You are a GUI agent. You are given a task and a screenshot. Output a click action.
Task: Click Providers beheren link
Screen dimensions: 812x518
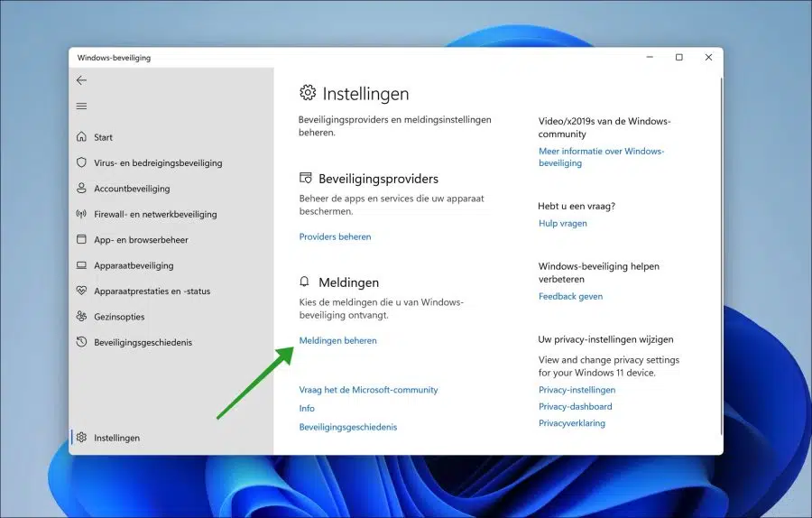335,236
